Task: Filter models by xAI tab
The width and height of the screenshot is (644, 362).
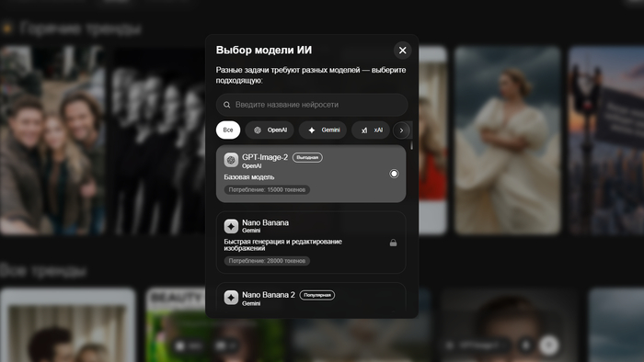Action: pos(371,130)
